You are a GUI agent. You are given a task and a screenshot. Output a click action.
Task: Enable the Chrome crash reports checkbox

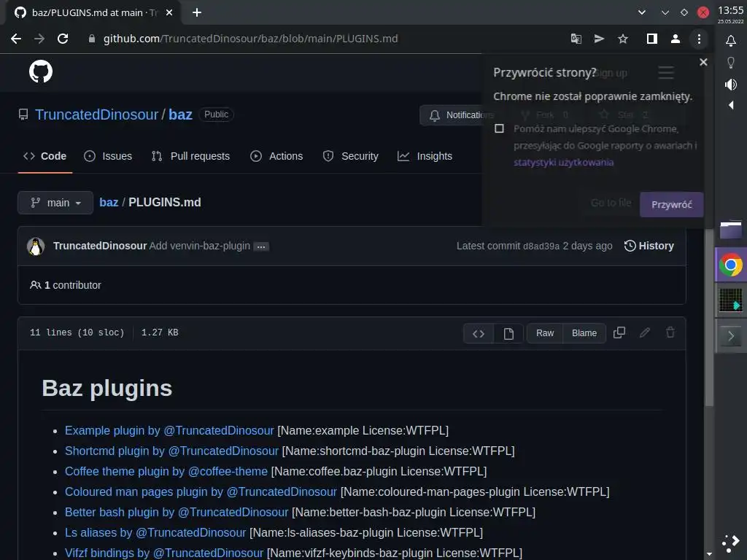pos(499,128)
